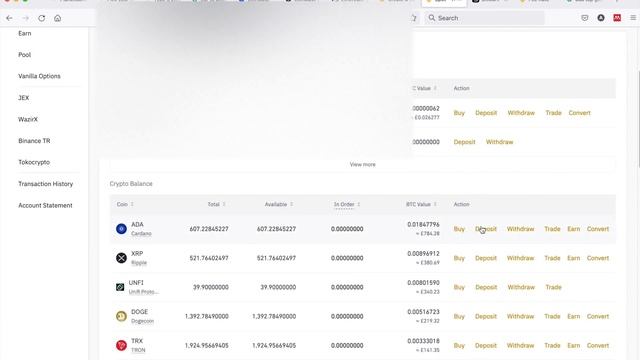The height and width of the screenshot is (360, 640).
Task: Click Earn in the DOGE row
Action: click(x=573, y=316)
